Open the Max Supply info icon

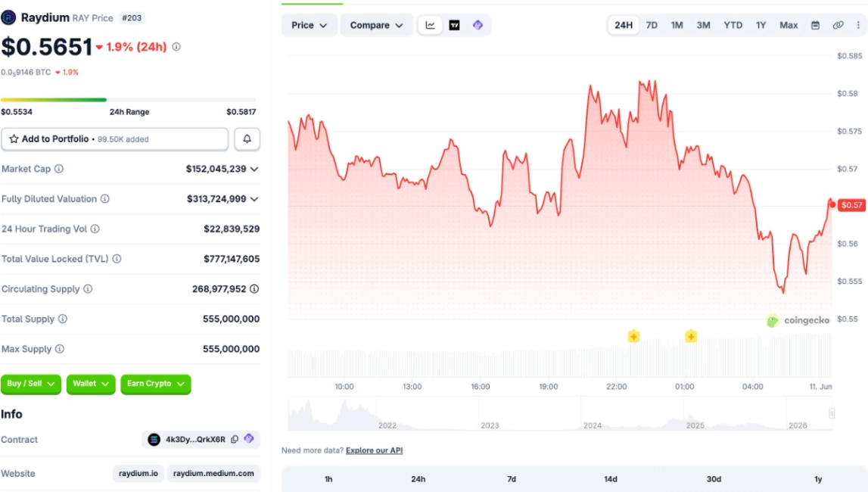pyautogui.click(x=60, y=349)
